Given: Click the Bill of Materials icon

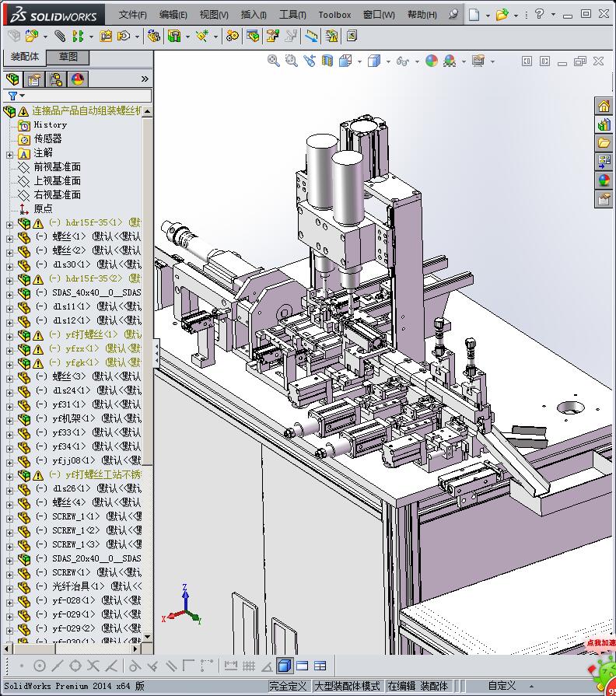Looking at the screenshot, I should click(x=253, y=36).
